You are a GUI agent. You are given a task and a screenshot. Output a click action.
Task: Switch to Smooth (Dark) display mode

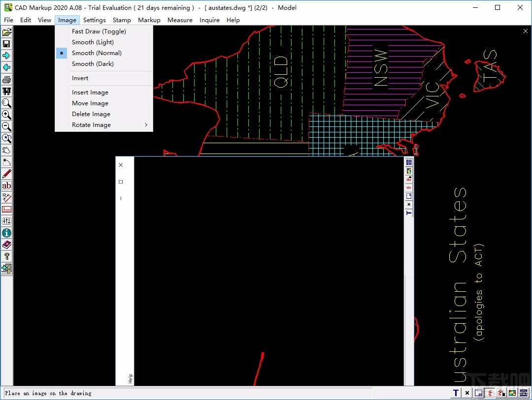coord(92,63)
